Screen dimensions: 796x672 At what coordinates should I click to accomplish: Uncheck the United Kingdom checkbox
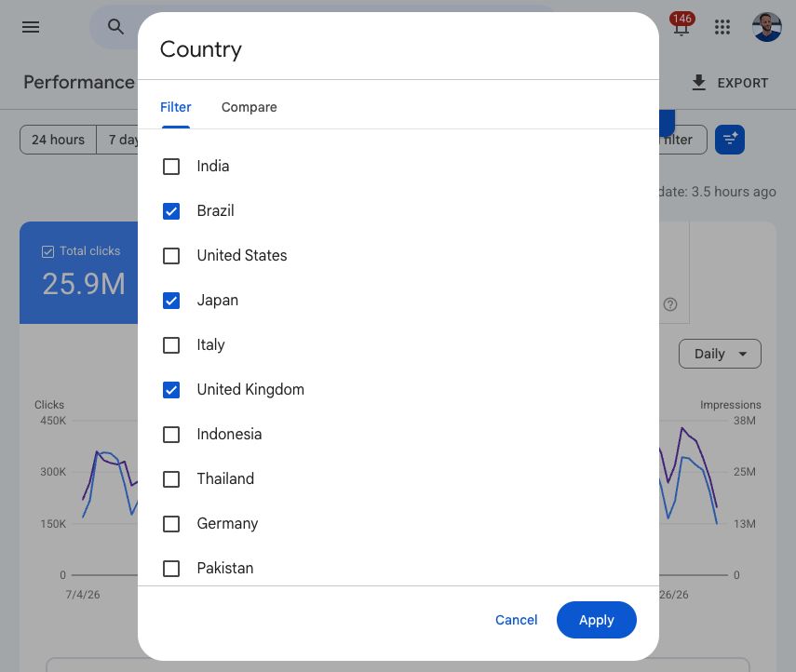click(171, 390)
